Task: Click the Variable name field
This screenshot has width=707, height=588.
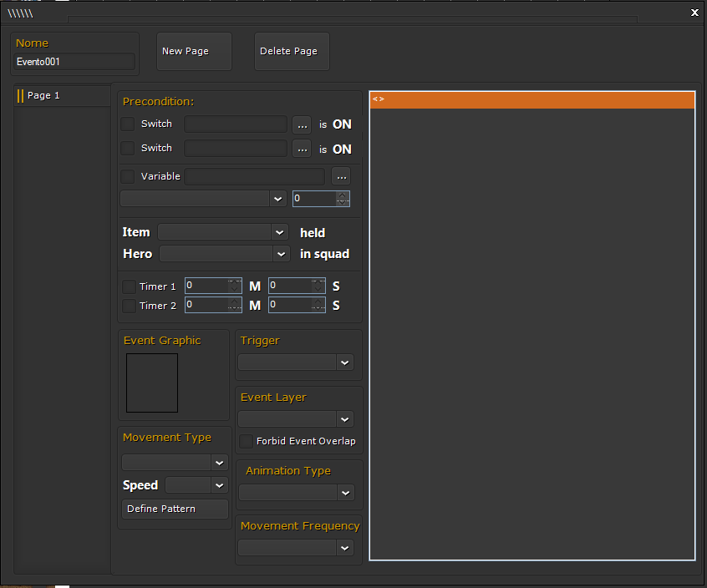Action: click(x=254, y=176)
